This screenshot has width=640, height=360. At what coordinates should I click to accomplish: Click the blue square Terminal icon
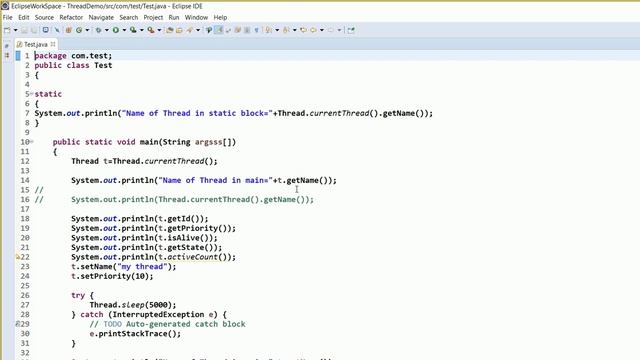[x=45, y=30]
